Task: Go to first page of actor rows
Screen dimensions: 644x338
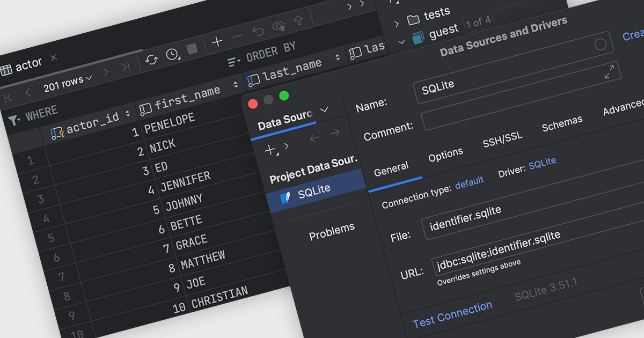Action: click(8, 98)
